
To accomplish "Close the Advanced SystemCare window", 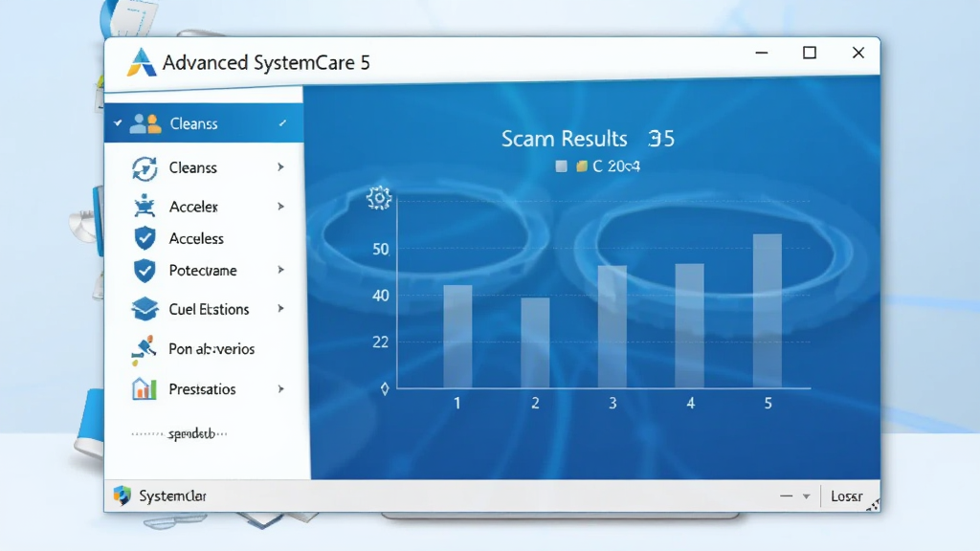I will pyautogui.click(x=858, y=54).
